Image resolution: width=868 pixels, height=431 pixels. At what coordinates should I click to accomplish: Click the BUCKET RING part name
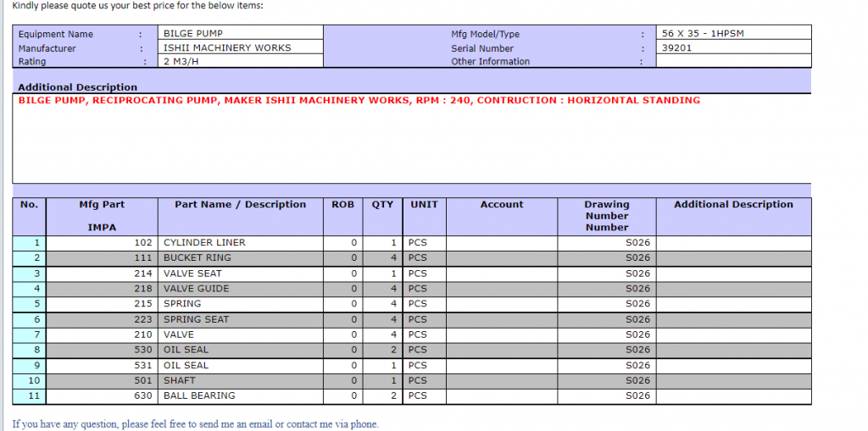[x=197, y=257]
